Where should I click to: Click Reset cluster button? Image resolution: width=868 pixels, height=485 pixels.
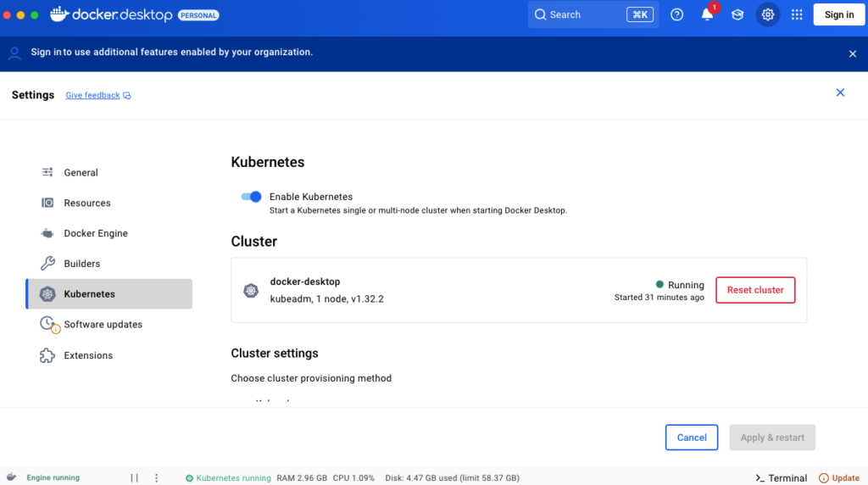click(x=755, y=290)
